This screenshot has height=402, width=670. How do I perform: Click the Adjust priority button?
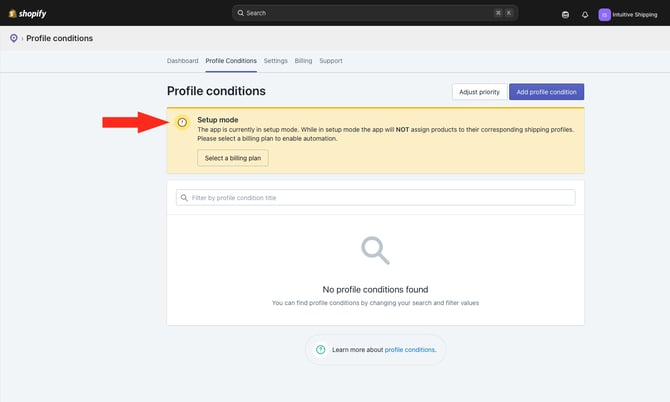(x=479, y=92)
